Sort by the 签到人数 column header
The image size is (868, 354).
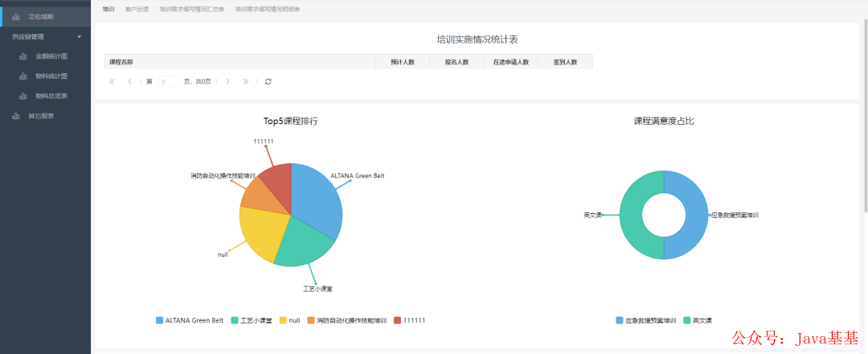565,61
